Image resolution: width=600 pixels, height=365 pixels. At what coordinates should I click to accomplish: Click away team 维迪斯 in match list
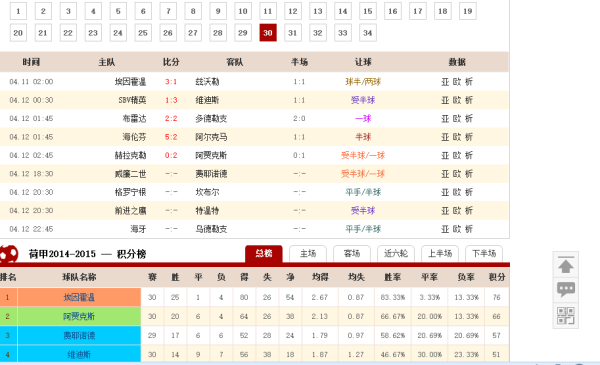click(x=207, y=100)
